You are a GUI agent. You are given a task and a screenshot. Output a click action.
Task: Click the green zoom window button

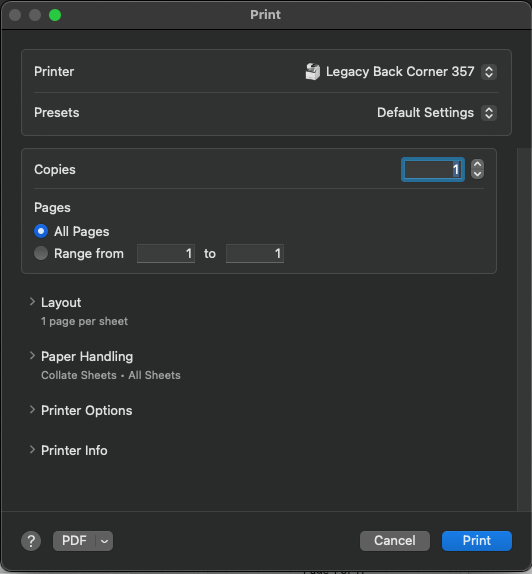55,15
